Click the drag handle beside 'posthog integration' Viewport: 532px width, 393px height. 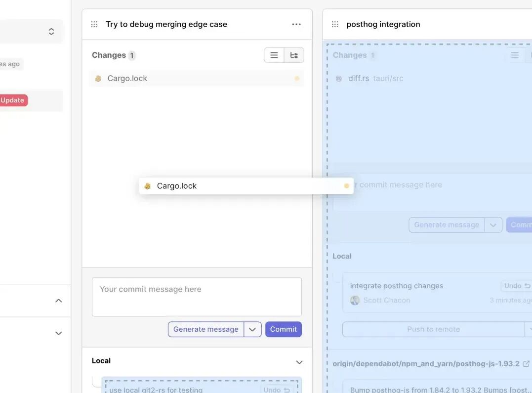[x=335, y=24]
